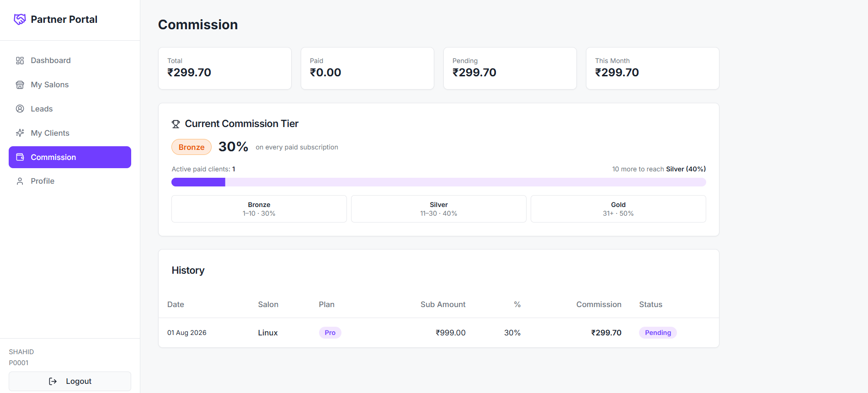The image size is (868, 393).
Task: Click the Commission page heading
Action: point(198,25)
